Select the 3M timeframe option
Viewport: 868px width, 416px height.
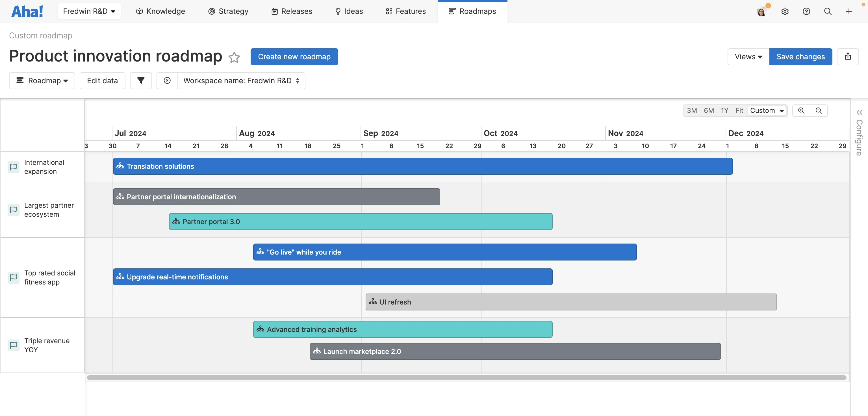(692, 110)
